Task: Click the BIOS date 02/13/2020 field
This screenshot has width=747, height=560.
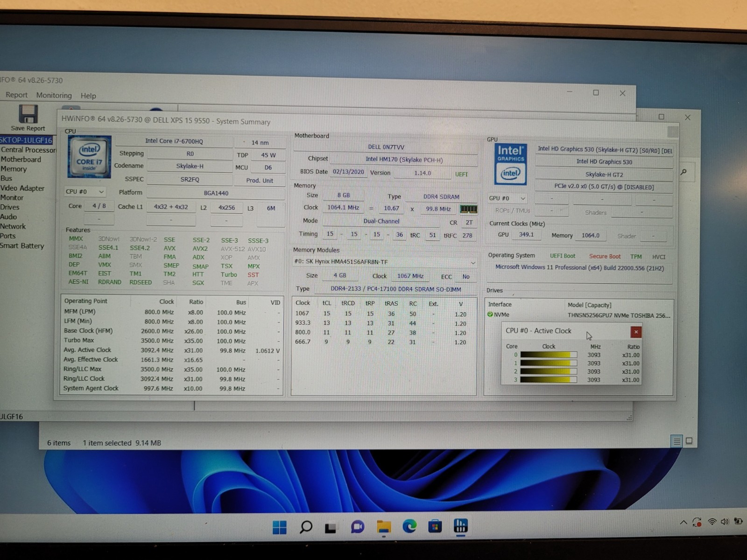Action: pyautogui.click(x=348, y=172)
